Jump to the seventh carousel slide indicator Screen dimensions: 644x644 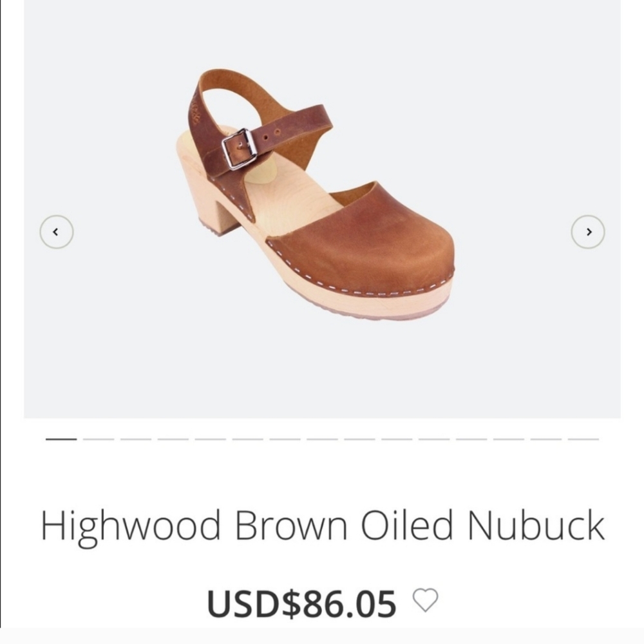(285, 439)
